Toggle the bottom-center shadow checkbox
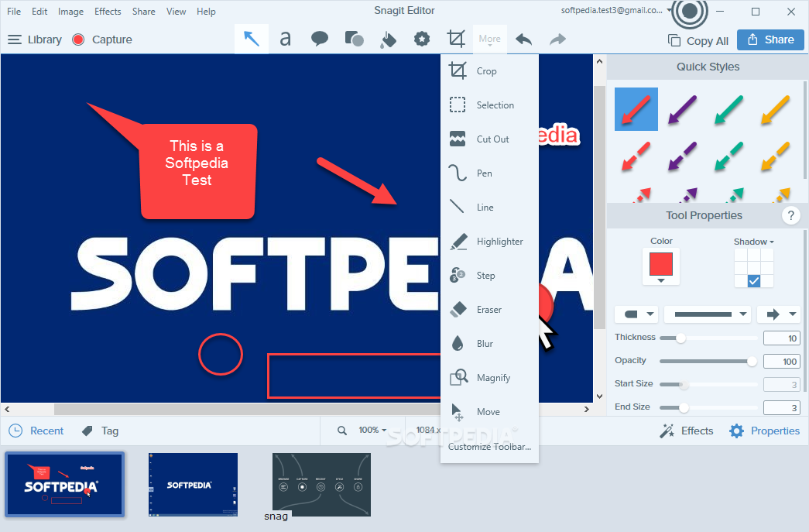 pos(754,280)
